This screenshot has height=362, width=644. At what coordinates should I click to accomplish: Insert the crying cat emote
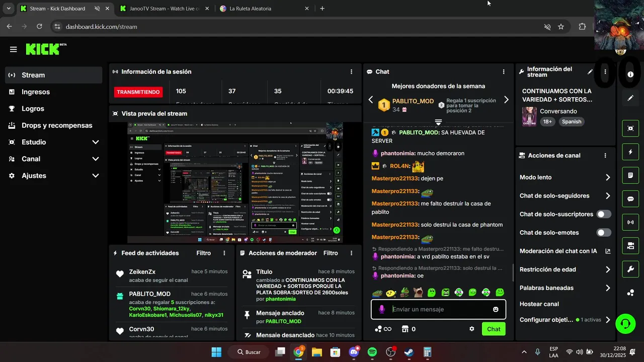(x=418, y=292)
